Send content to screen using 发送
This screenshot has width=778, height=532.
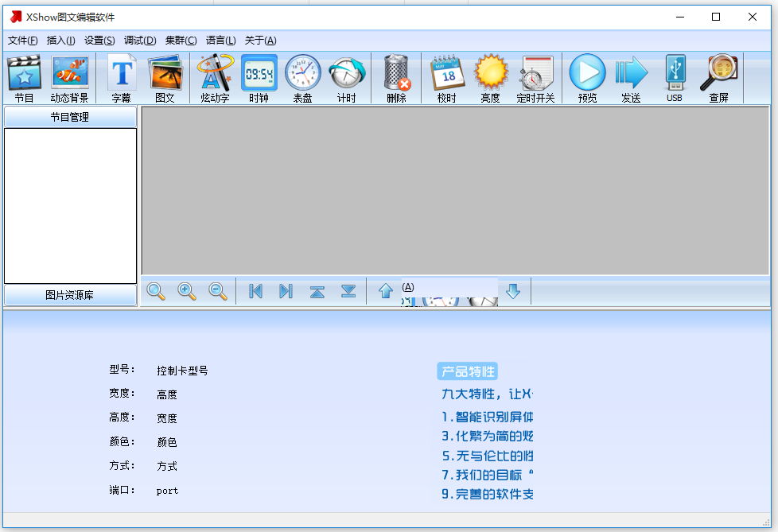coord(631,76)
